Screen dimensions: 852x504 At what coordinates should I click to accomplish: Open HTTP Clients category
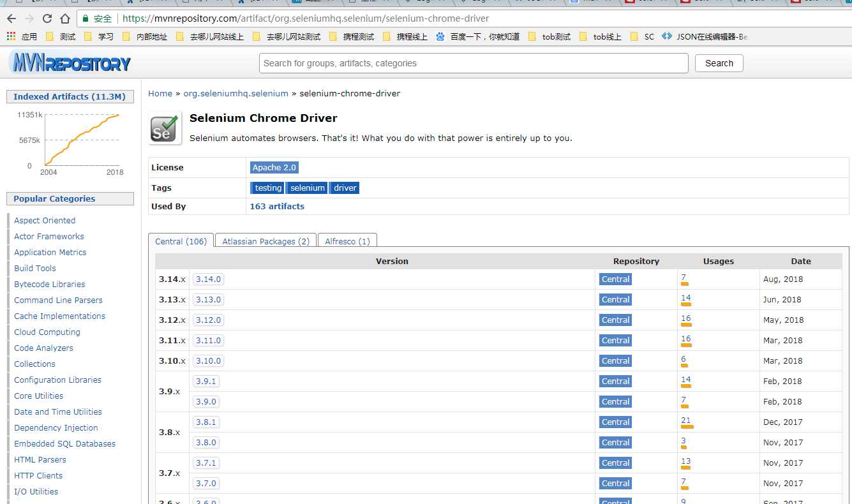[x=38, y=475]
